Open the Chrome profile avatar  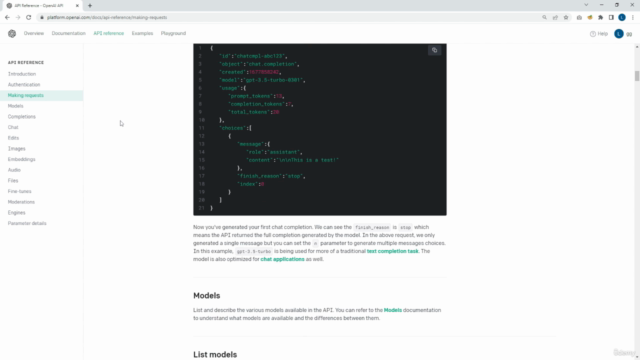(x=622, y=18)
